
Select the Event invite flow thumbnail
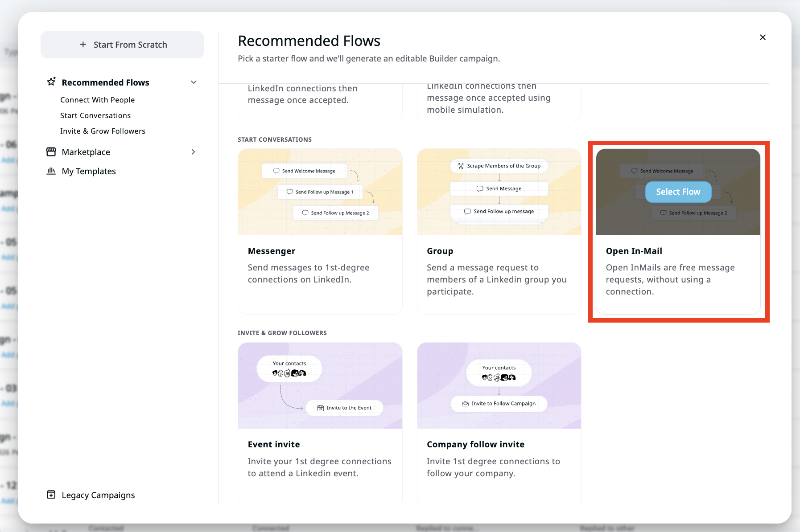click(320, 385)
